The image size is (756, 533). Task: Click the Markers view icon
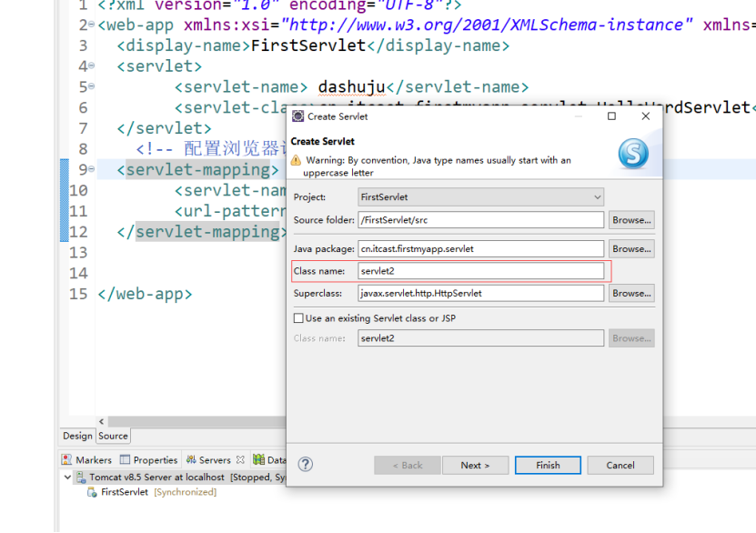pyautogui.click(x=66, y=459)
